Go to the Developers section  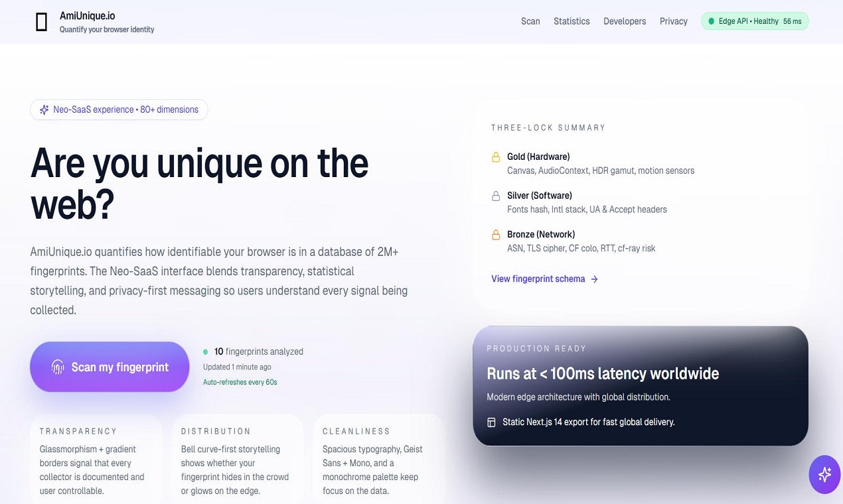[625, 21]
